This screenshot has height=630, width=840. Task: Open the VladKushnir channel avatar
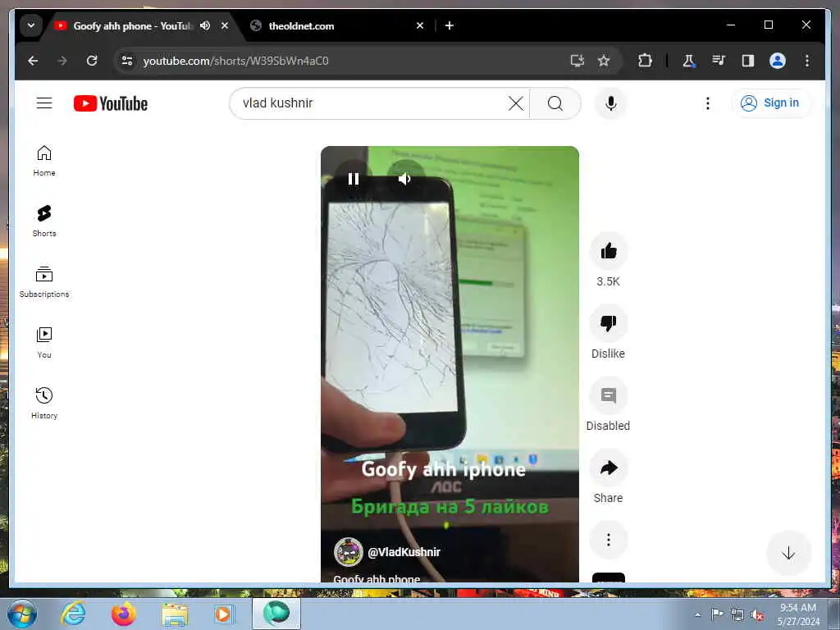(348, 552)
